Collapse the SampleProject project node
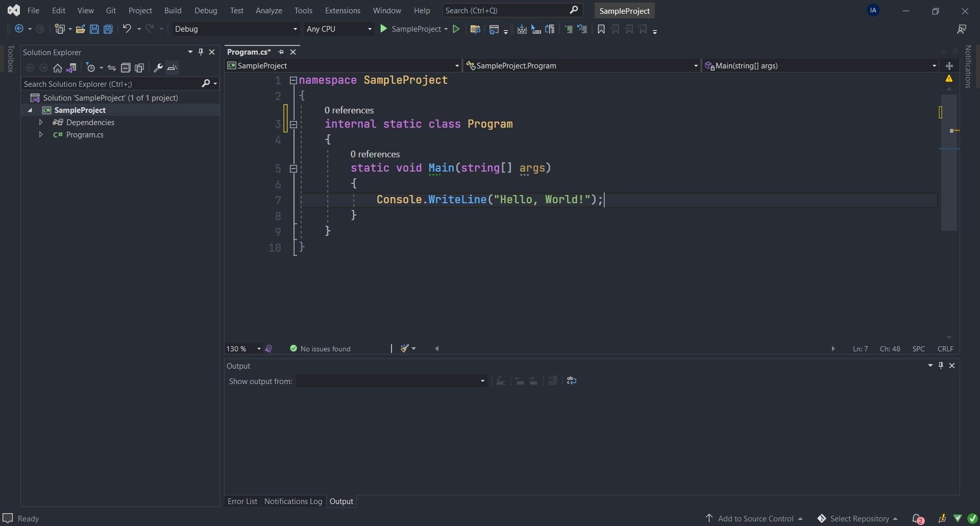 30,110
